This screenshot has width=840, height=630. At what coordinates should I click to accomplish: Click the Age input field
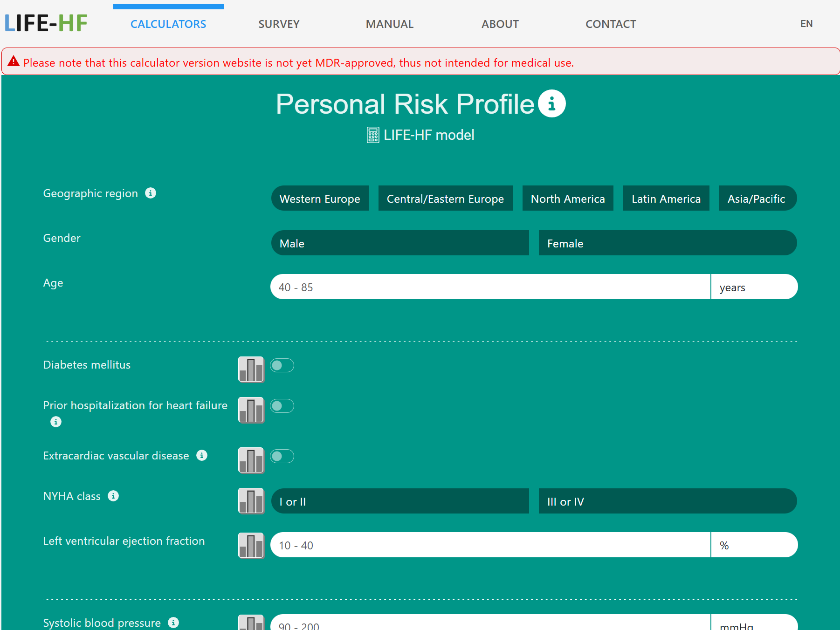pyautogui.click(x=490, y=287)
